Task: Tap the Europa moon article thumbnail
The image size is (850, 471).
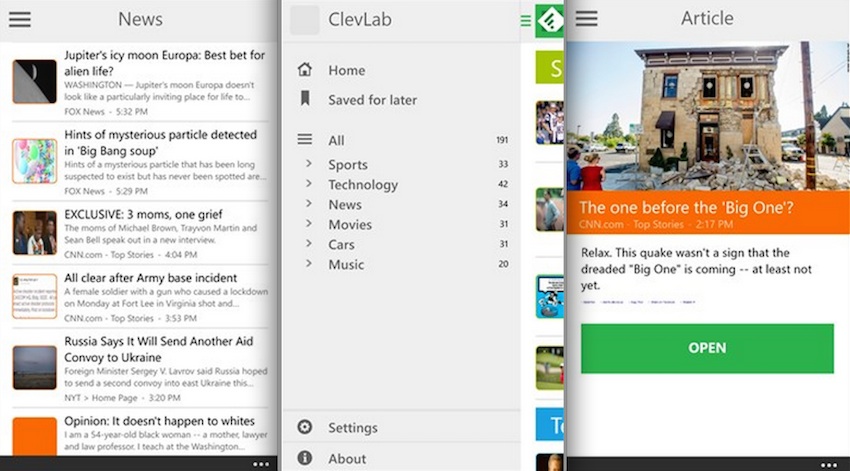Action: 34,81
